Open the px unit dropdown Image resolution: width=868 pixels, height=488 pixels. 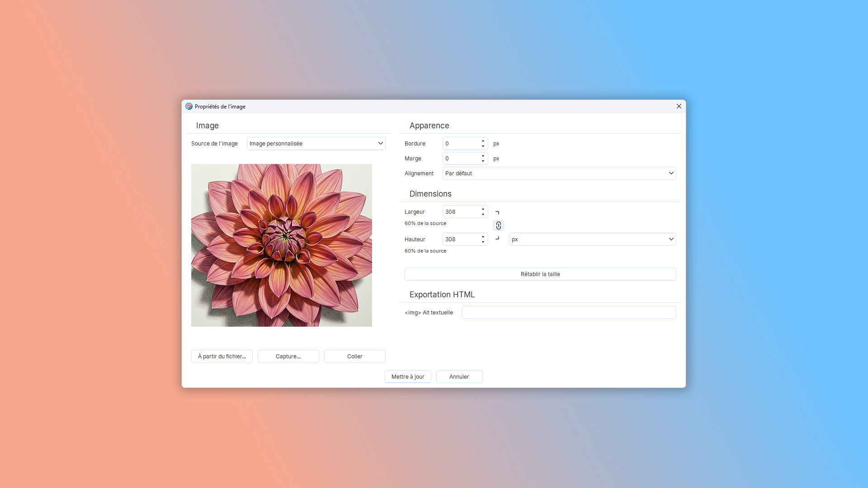click(x=592, y=239)
